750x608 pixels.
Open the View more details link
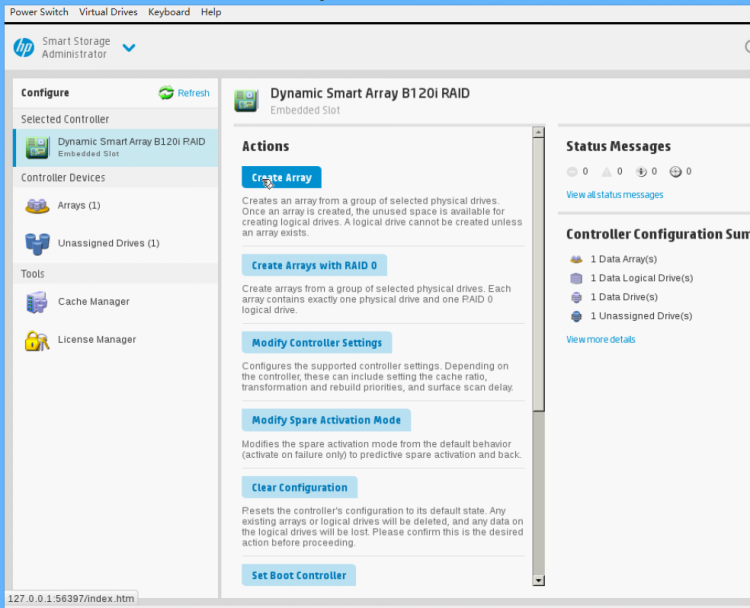(x=601, y=340)
